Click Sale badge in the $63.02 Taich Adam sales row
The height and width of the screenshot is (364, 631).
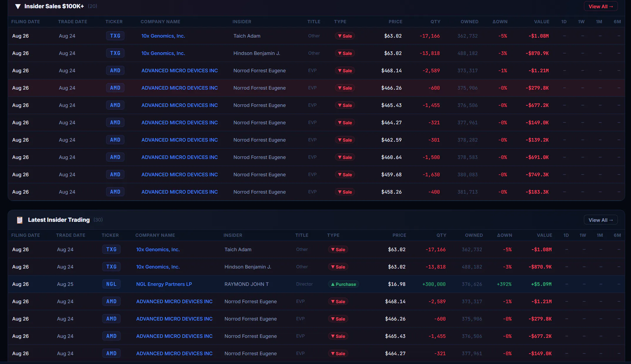[x=345, y=36]
